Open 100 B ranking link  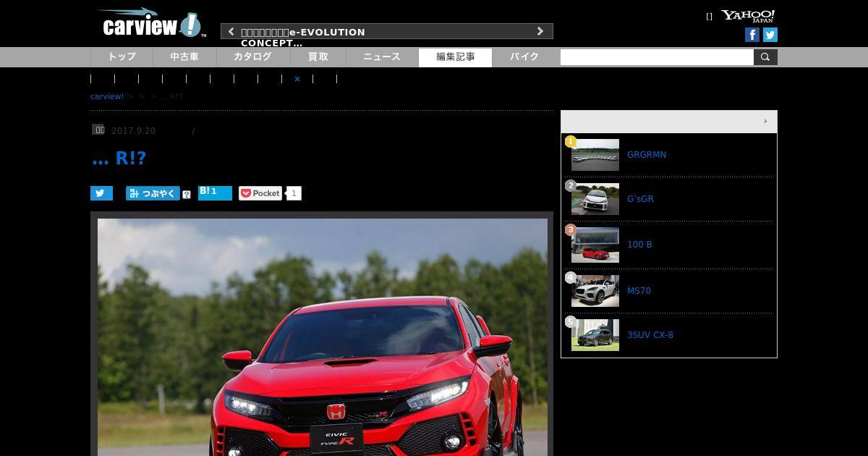click(x=639, y=245)
